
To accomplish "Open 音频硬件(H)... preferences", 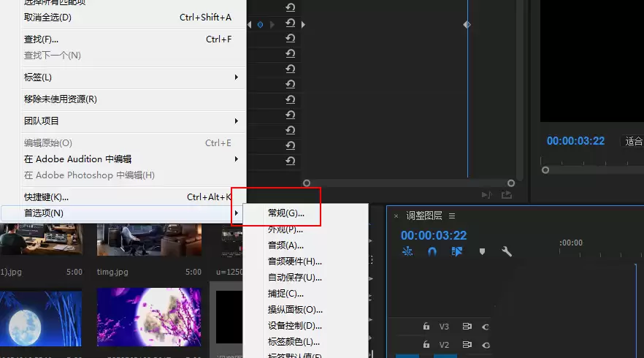I will 305,262.
